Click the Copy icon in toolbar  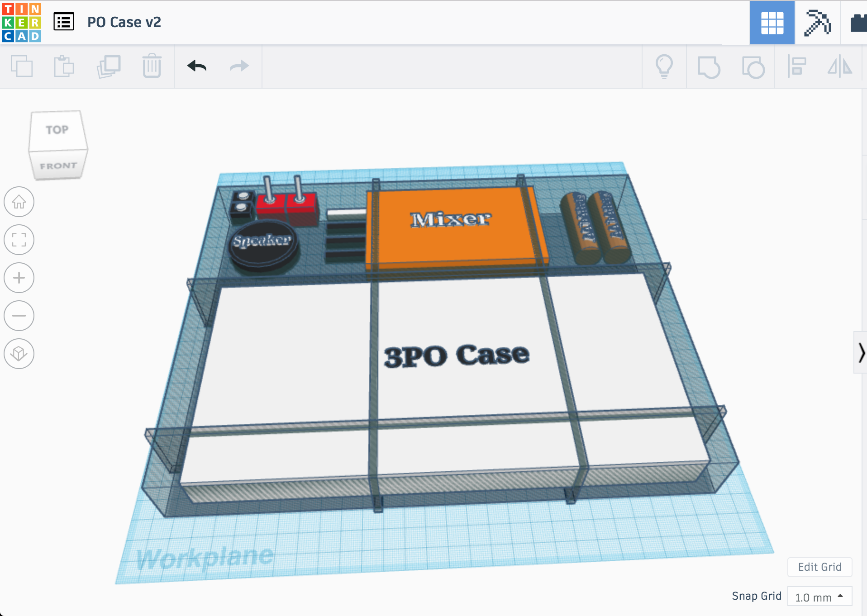pyautogui.click(x=22, y=66)
